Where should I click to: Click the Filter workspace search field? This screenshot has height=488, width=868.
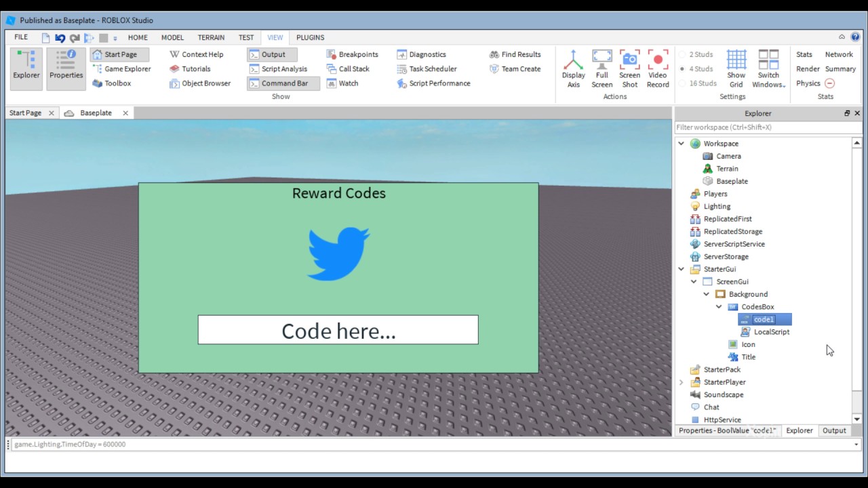(767, 127)
